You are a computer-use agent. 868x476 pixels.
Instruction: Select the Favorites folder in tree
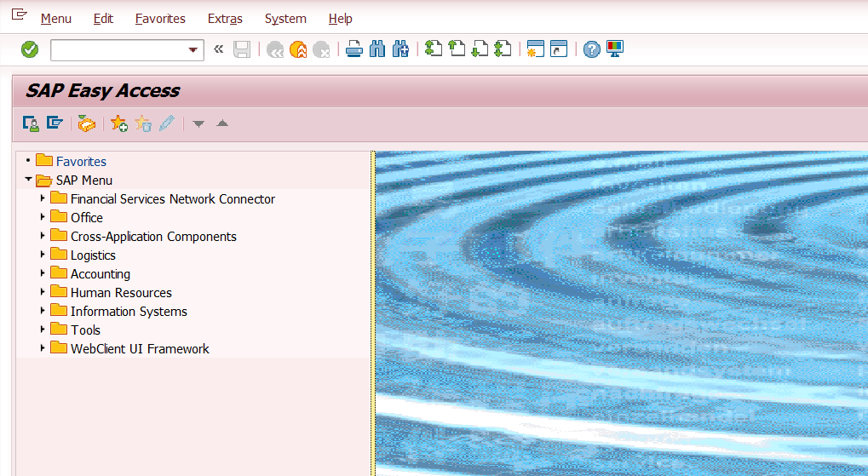81,162
